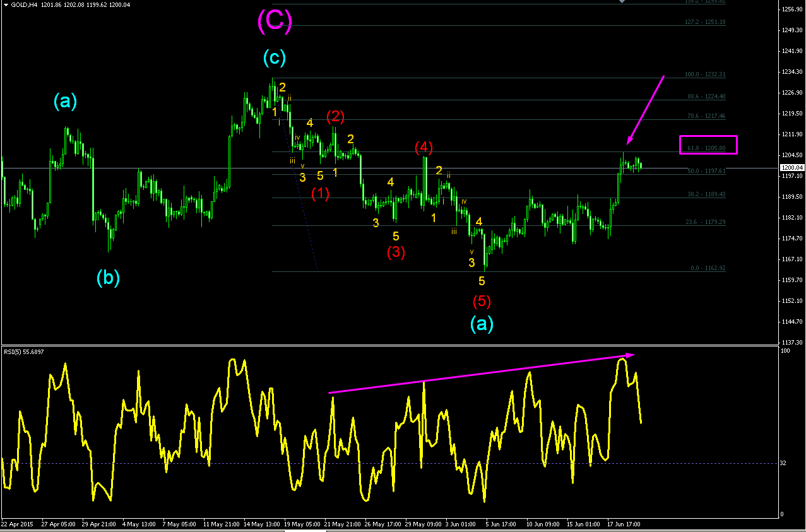Click 21 May 21:00 on the time axis

point(341,524)
